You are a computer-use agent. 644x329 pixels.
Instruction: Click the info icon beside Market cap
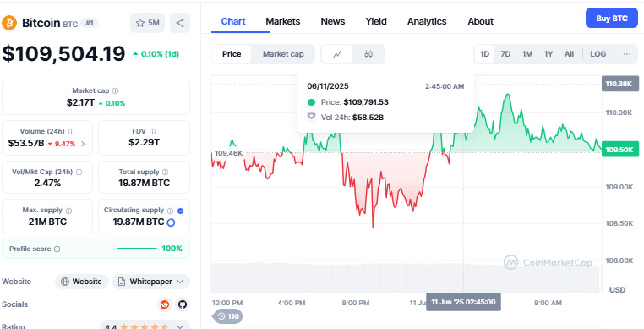(x=116, y=90)
